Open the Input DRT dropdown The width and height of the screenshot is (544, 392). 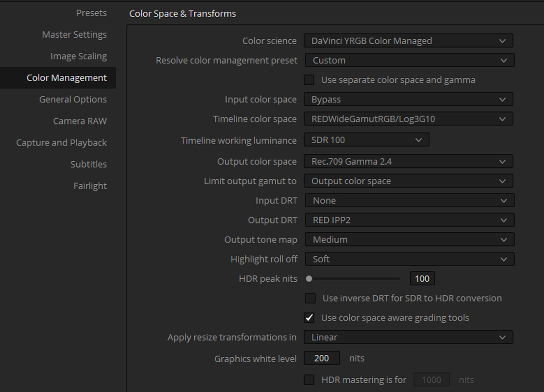click(x=410, y=201)
